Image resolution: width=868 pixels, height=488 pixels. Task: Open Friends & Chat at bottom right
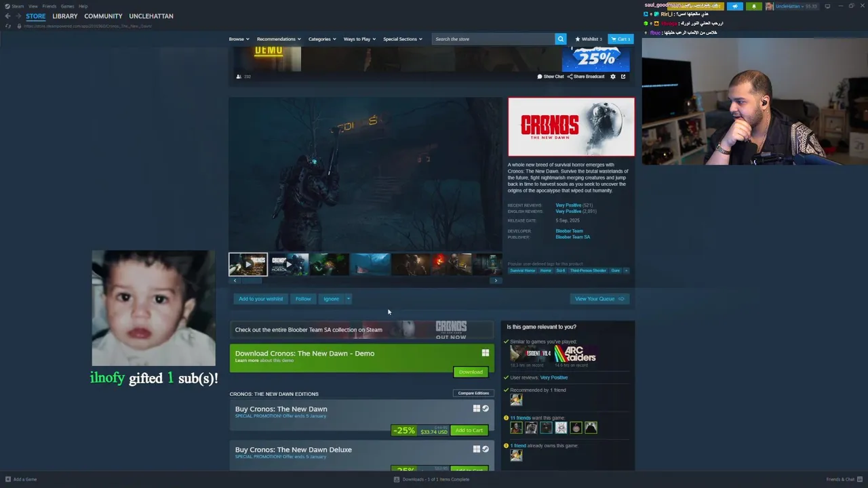click(844, 479)
